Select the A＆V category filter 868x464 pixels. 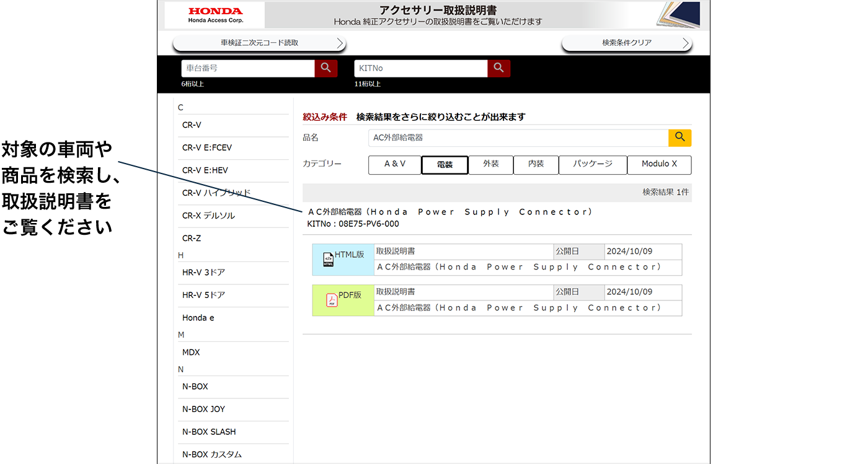pyautogui.click(x=394, y=165)
